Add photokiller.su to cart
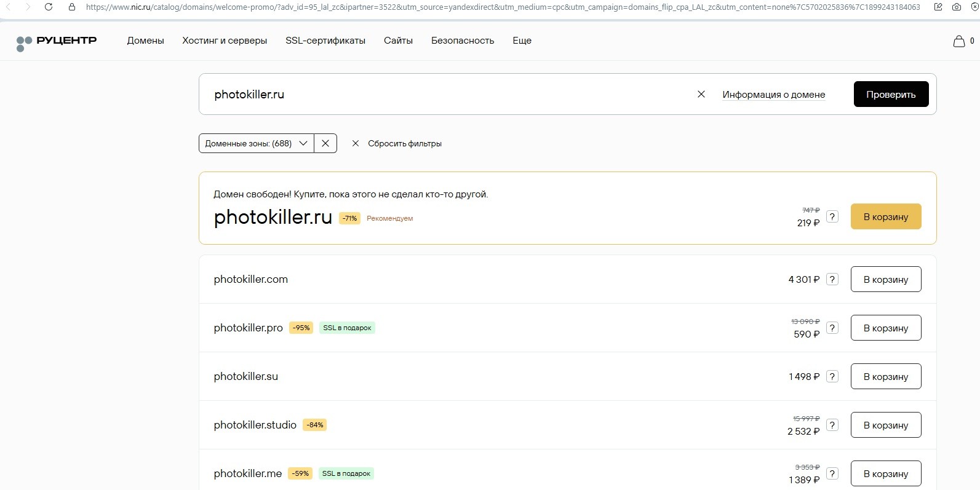980x490 pixels. 886,376
